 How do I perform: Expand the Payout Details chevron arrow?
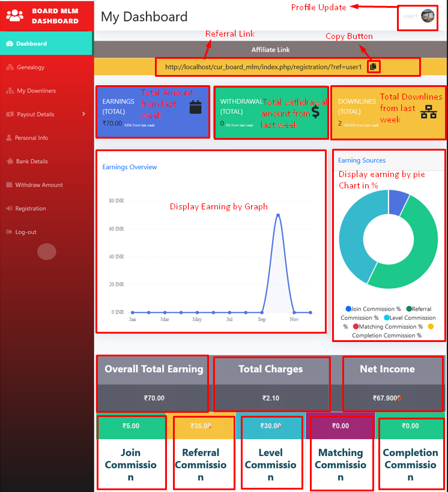pyautogui.click(x=83, y=114)
